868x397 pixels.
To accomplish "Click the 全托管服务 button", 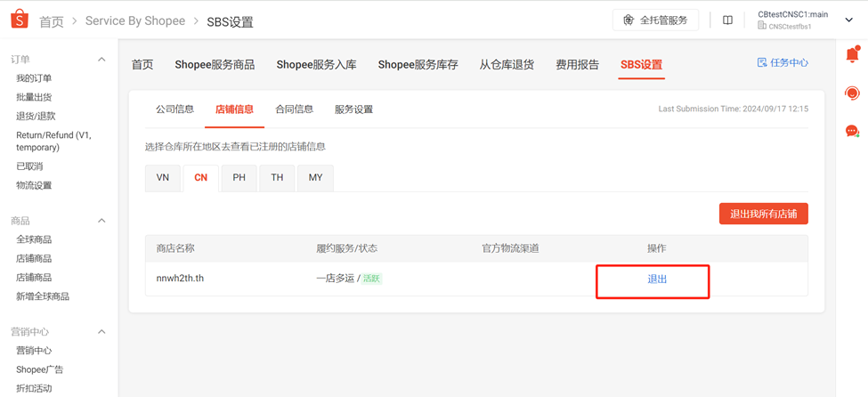I will (x=655, y=20).
